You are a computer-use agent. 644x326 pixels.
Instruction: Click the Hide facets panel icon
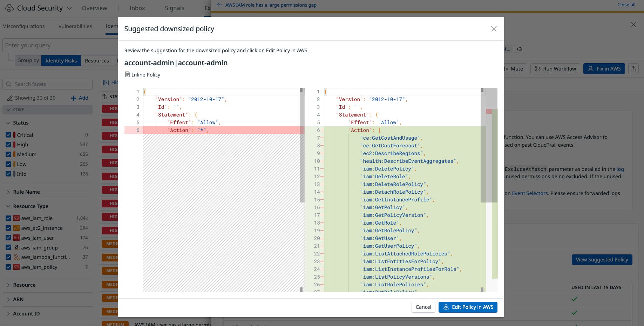(106, 82)
